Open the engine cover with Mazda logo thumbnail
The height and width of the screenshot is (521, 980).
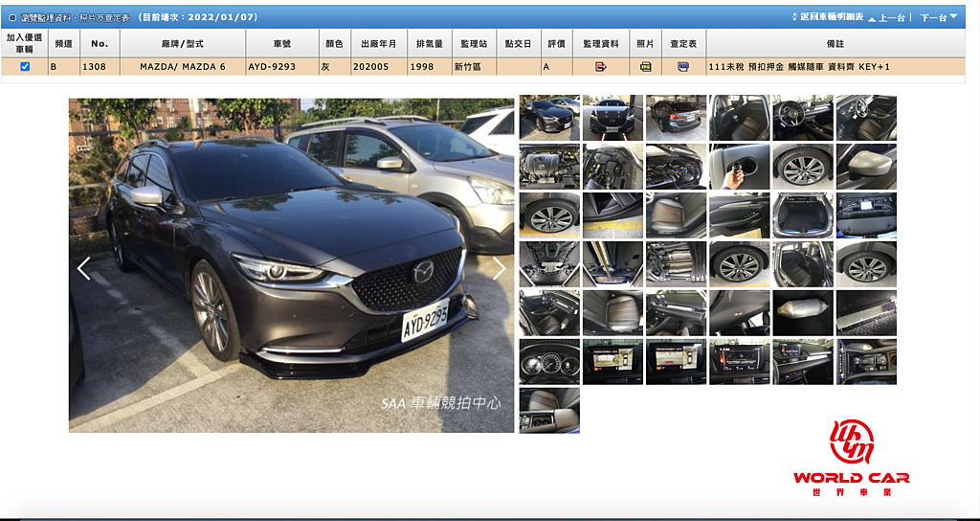coord(549,167)
